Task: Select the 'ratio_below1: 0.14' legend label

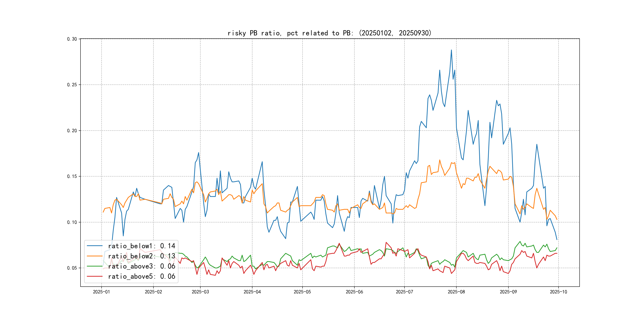Action: (x=142, y=246)
